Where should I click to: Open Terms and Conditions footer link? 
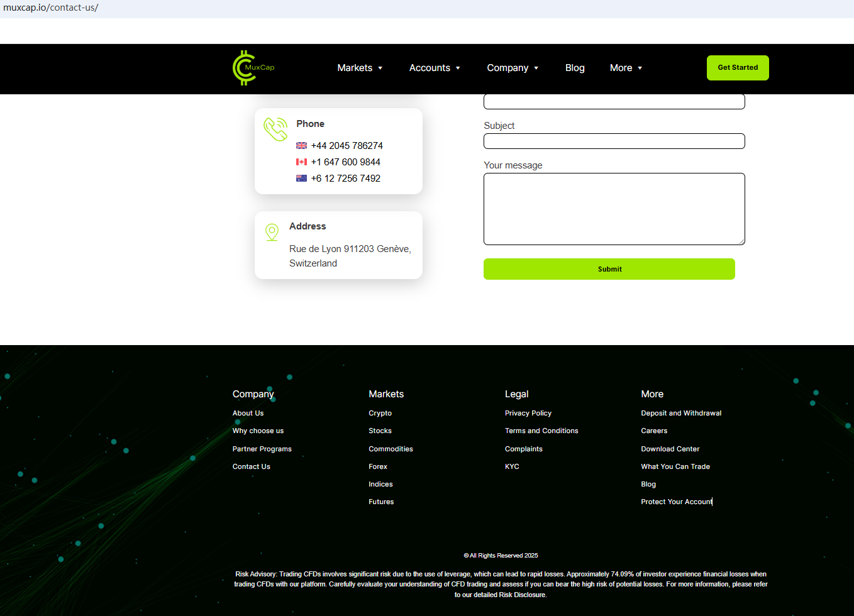click(x=541, y=431)
